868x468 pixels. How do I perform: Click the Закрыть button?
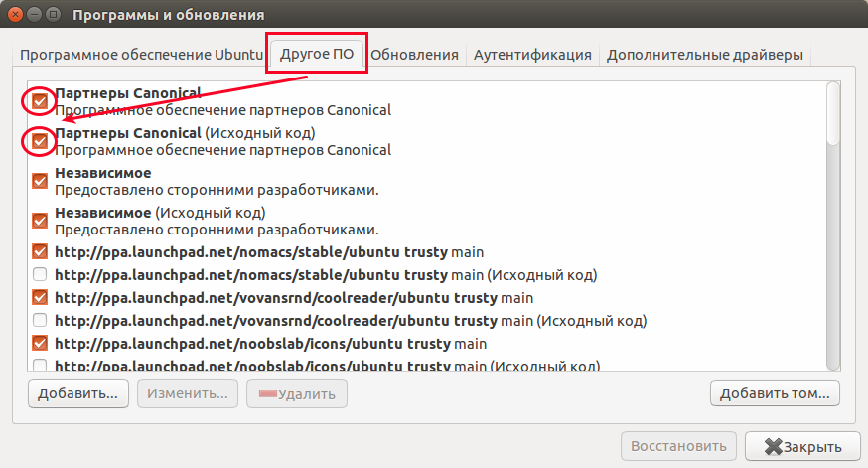802,446
